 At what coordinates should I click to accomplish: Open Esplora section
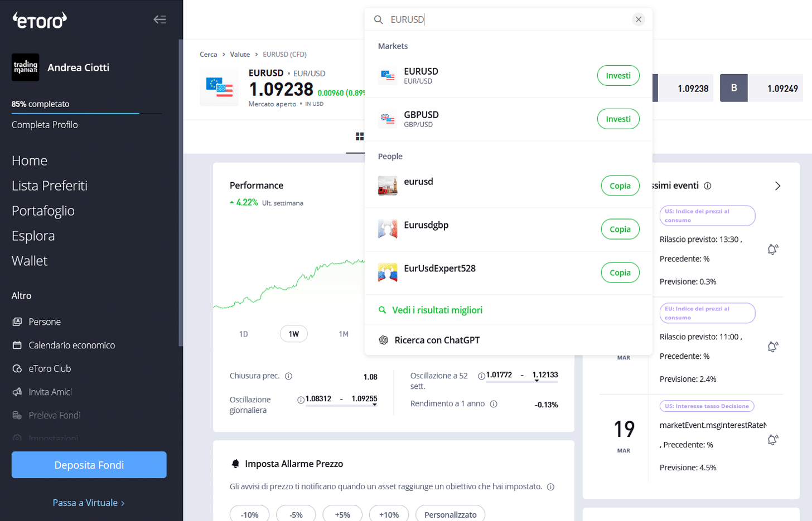point(33,236)
